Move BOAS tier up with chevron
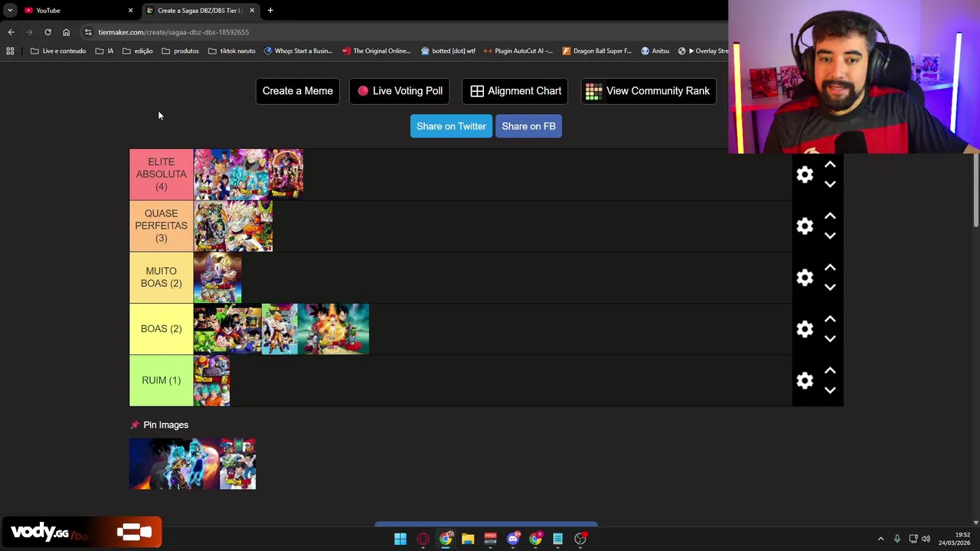Image resolution: width=980 pixels, height=551 pixels. (x=830, y=319)
